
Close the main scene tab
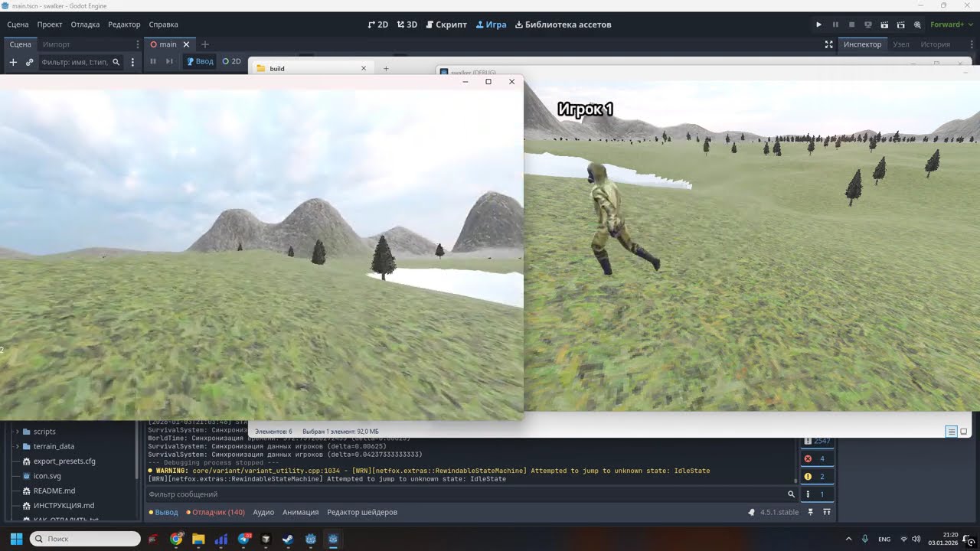click(x=186, y=44)
